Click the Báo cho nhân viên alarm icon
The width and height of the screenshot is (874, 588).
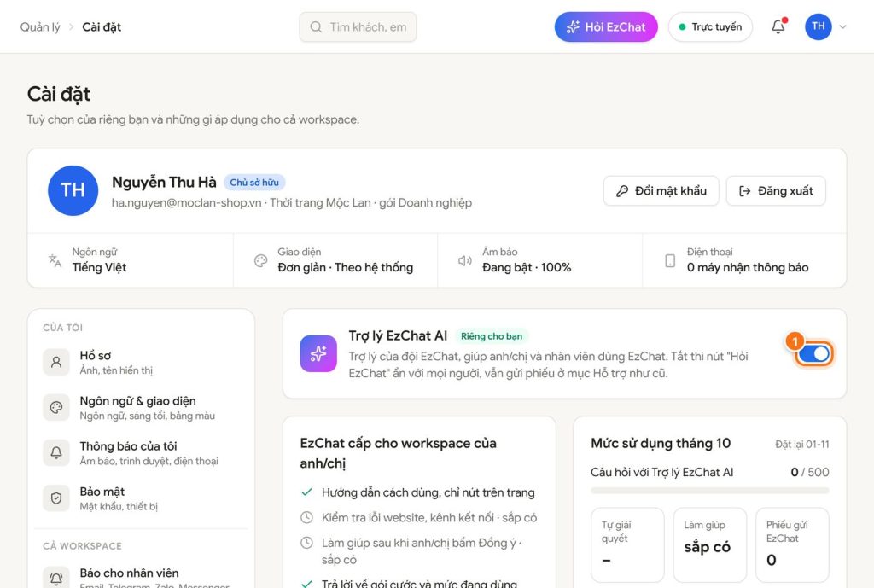[x=56, y=579]
